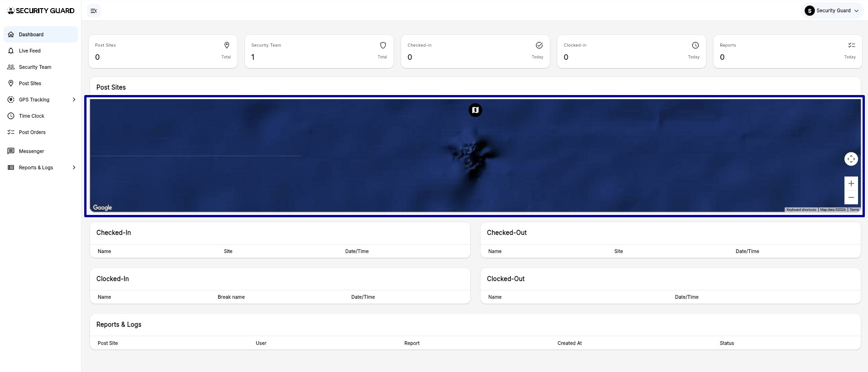Click the Checked-in card checkmark icon
The width and height of the screenshot is (868, 372).
pyautogui.click(x=539, y=45)
